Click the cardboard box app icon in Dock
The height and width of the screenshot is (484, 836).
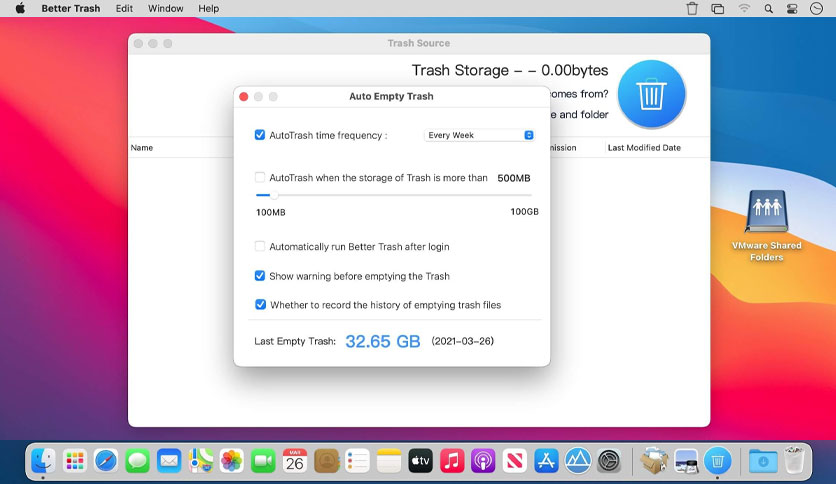coord(654,461)
